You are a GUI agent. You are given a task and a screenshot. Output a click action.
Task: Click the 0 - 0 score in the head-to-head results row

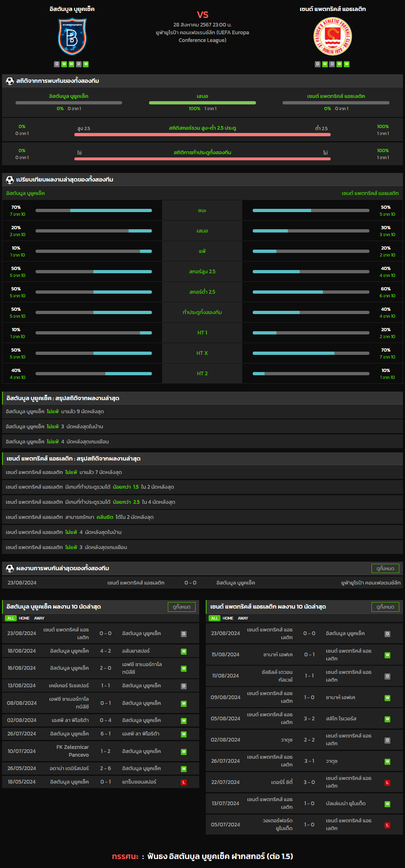pos(190,583)
